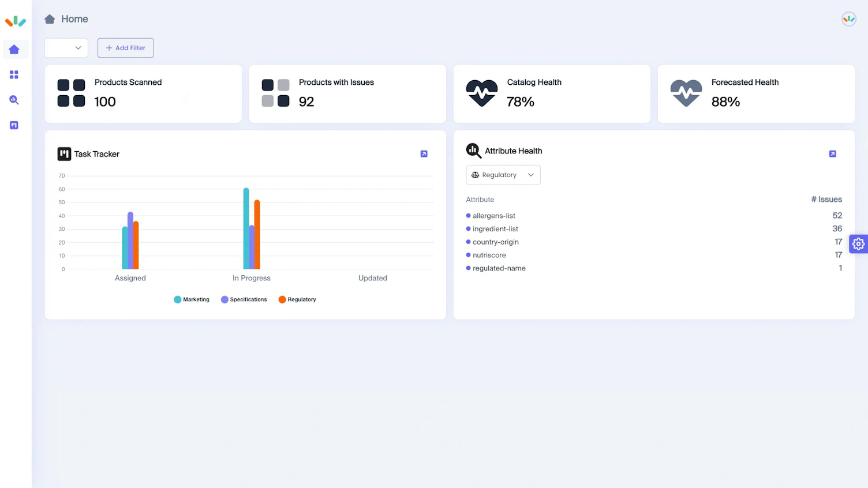Click the In Progress Marketing teal bar
This screenshot has height=488, width=868.
(246, 228)
